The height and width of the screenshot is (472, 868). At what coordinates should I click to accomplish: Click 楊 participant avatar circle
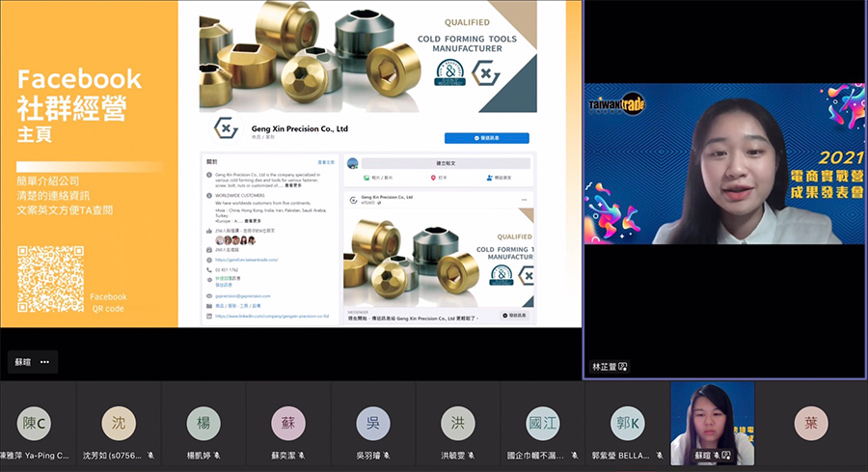point(203,424)
